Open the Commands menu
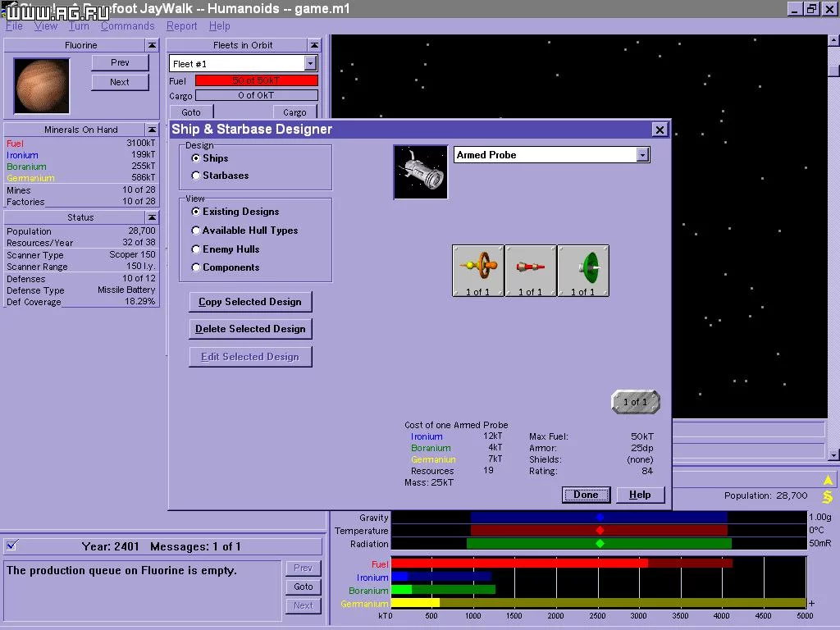 tap(127, 25)
